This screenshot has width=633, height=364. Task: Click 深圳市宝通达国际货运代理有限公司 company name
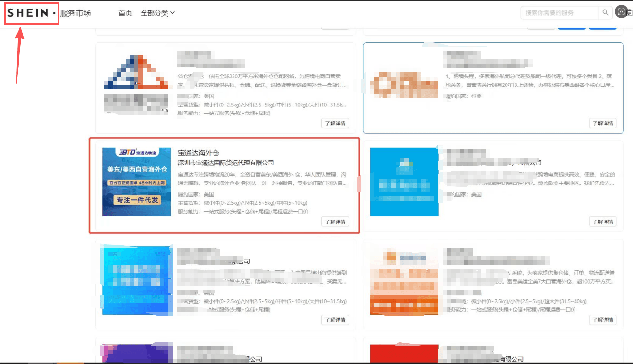point(226,163)
